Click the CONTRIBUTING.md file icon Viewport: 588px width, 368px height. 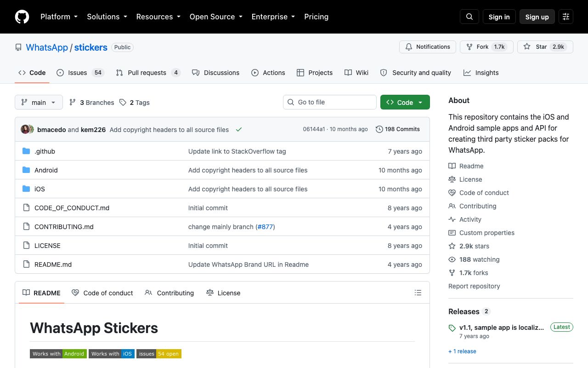point(26,227)
